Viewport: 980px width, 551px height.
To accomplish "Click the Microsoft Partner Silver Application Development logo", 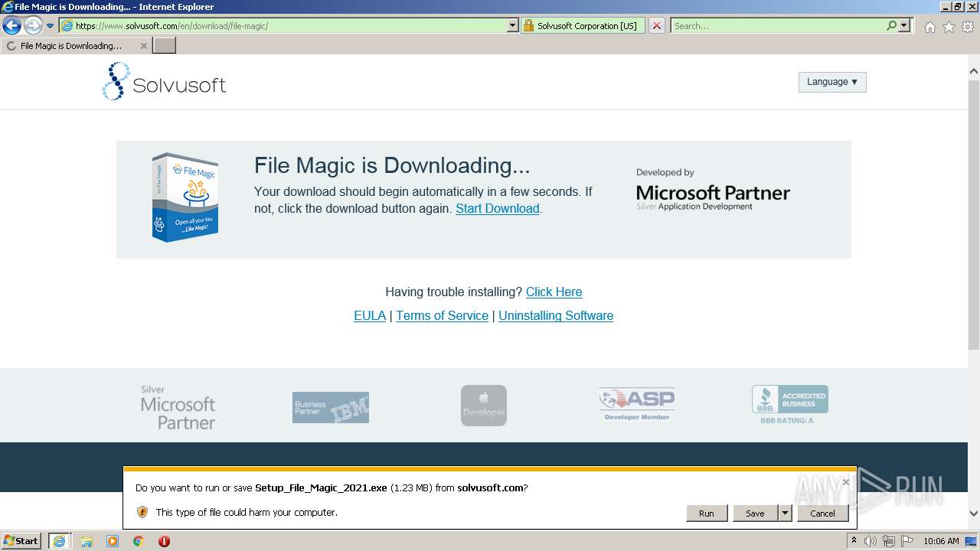I will tap(713, 190).
